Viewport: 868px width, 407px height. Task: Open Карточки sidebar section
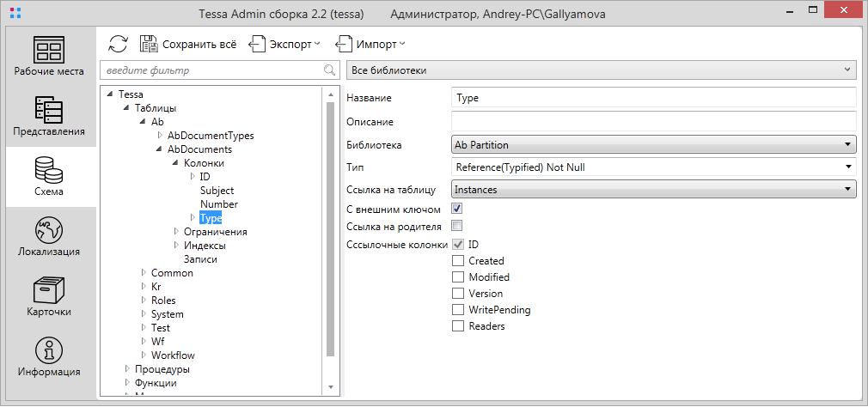pyautogui.click(x=49, y=296)
